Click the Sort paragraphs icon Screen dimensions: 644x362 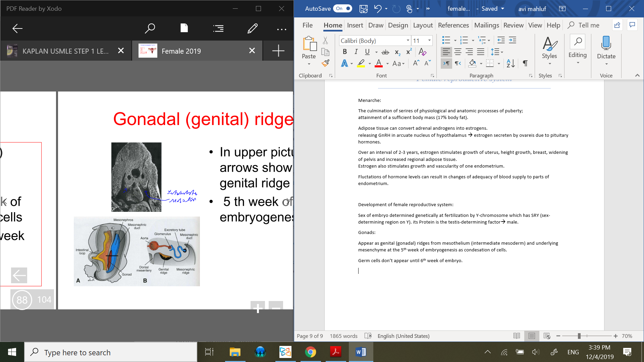(511, 63)
